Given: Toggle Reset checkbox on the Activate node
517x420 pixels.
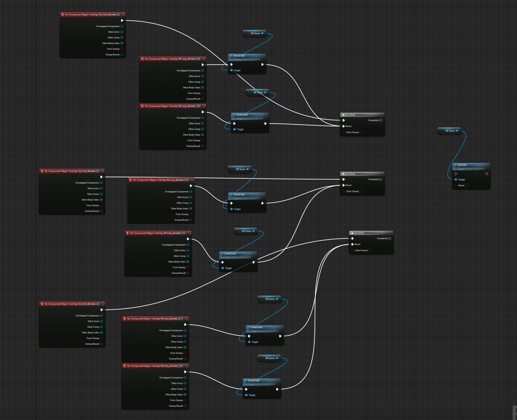Looking at the screenshot, I should (467, 186).
